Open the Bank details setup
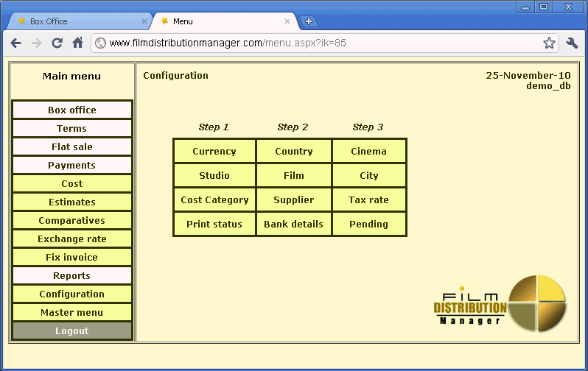Screen dimensions: 588x371 click(x=293, y=225)
